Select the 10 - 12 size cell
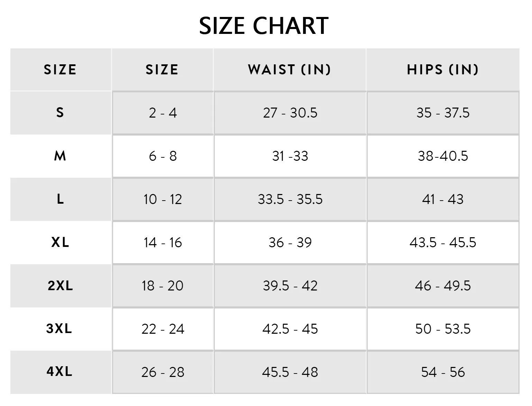Image resolution: width=532 pixels, height=406 pixels. [163, 199]
